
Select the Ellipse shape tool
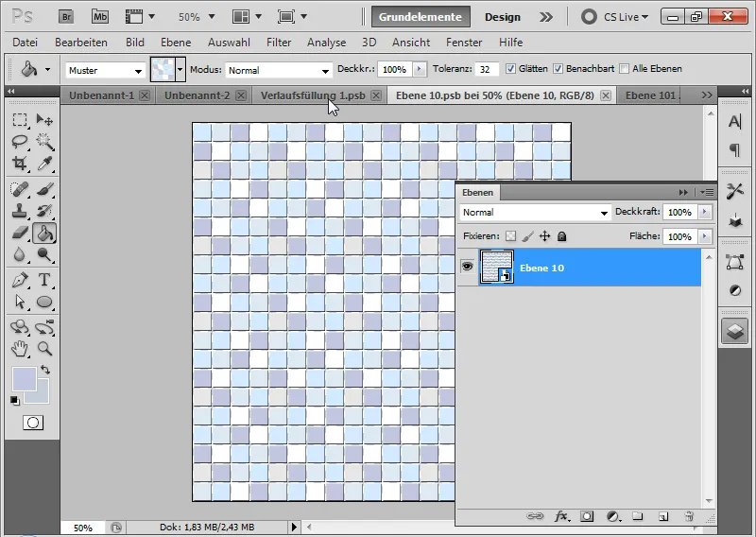click(44, 302)
